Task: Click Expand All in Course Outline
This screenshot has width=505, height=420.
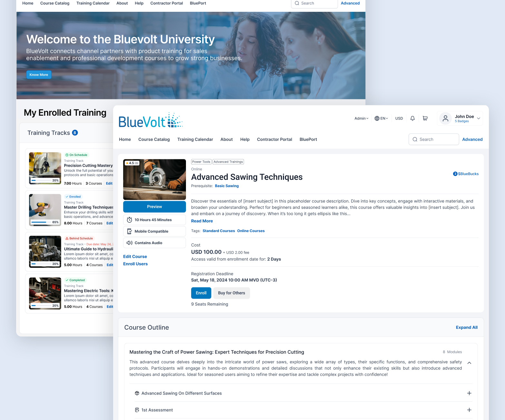Action: [x=467, y=327]
